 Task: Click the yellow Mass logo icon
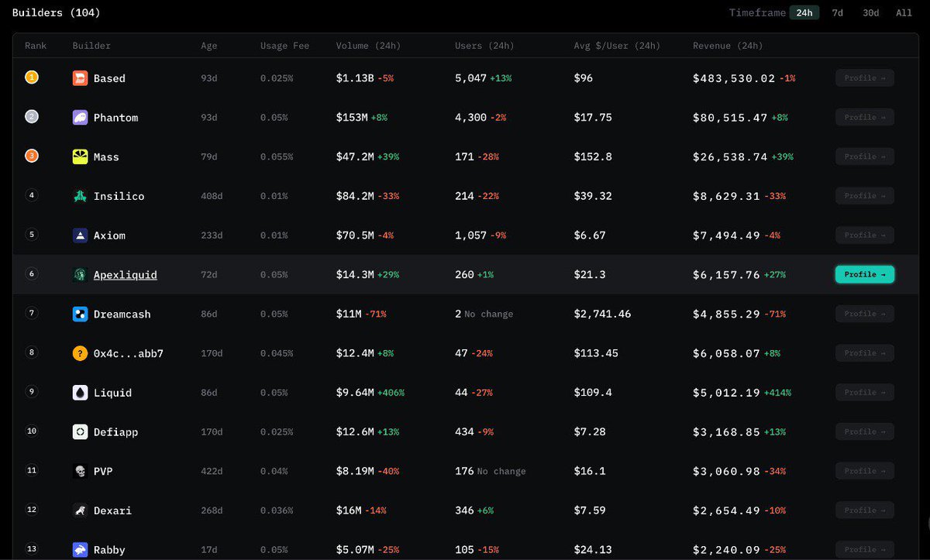80,157
